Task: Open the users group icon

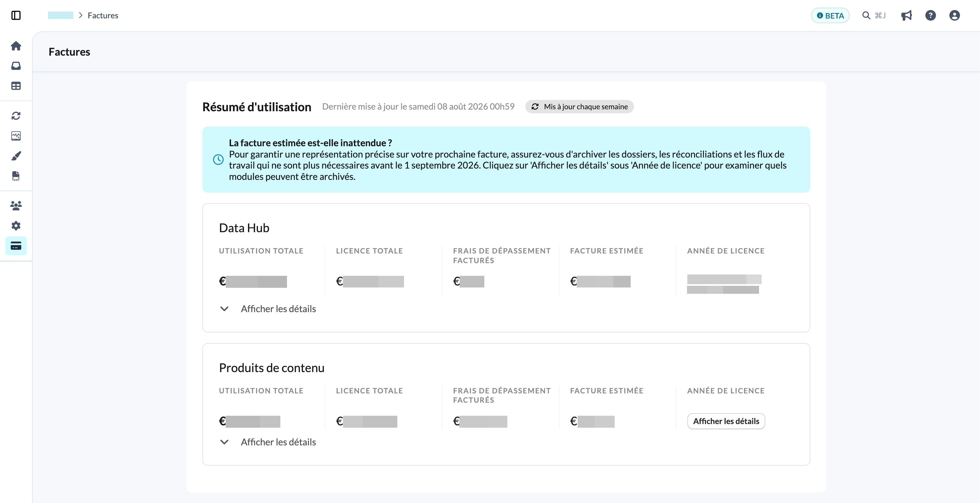Action: click(16, 206)
